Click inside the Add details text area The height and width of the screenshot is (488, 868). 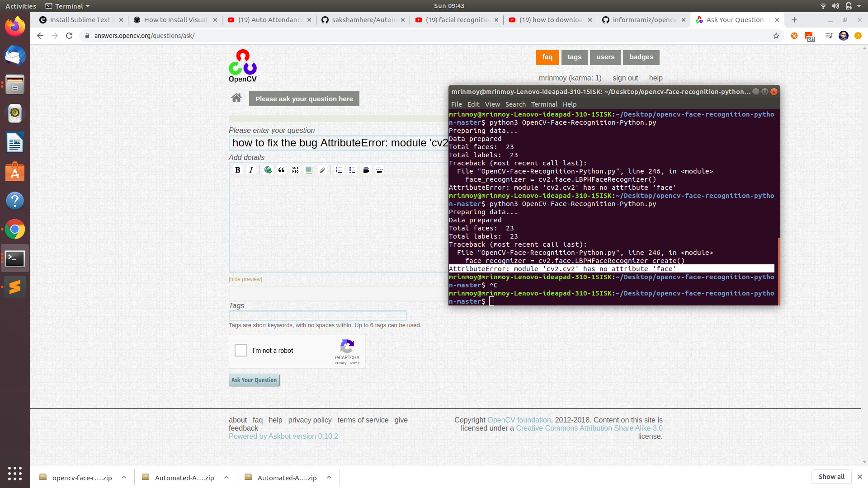click(x=339, y=224)
